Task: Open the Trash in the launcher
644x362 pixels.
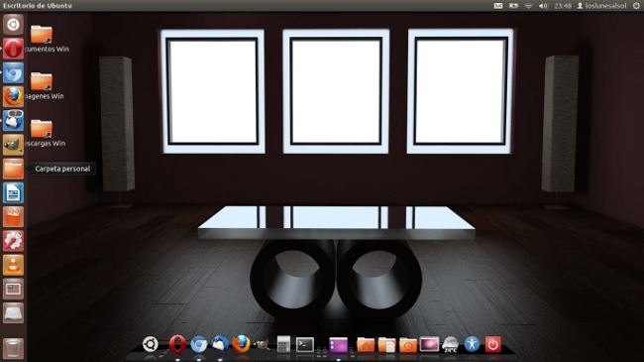Action: [13, 348]
